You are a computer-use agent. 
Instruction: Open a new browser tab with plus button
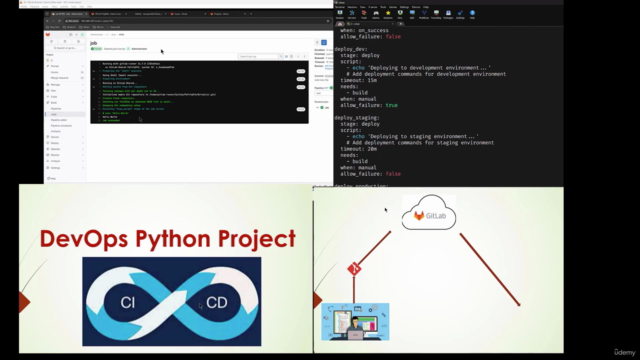coord(251,14)
